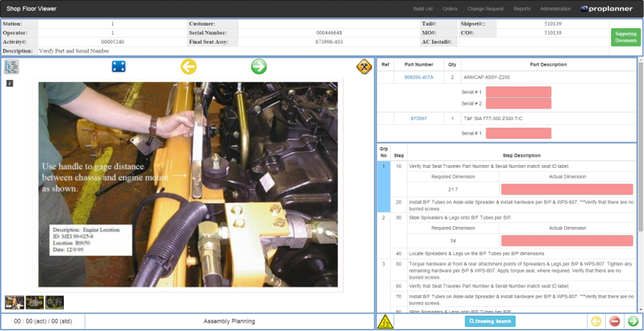The image size is (644, 331).
Task: Open part number 868095-407A link
Action: pyautogui.click(x=418, y=77)
